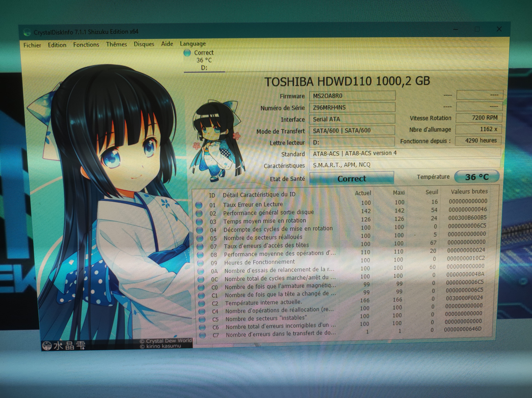The height and width of the screenshot is (398, 532).
Task: Click the status orb for 03 Temps moyen mise en rotation
Action: pyautogui.click(x=199, y=222)
